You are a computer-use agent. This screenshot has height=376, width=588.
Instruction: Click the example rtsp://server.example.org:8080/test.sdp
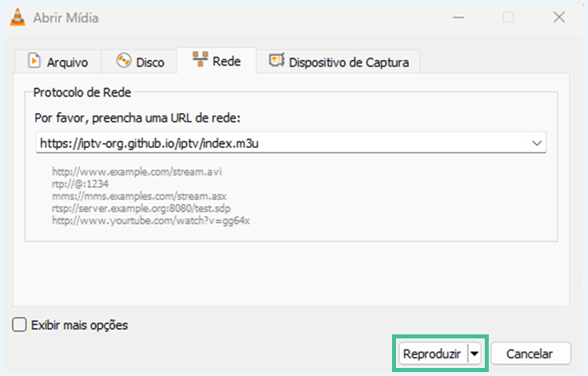coord(142,208)
